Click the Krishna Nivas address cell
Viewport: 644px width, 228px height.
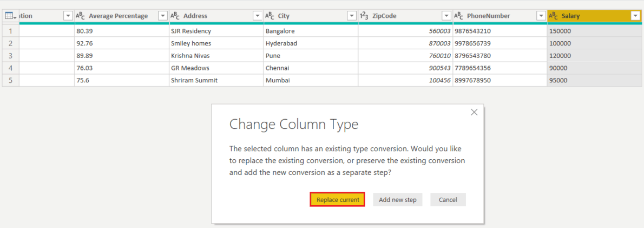(216, 55)
